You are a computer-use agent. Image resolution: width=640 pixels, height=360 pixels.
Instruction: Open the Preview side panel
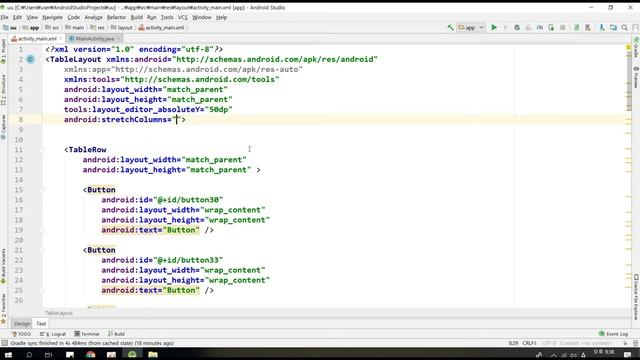click(x=636, y=77)
